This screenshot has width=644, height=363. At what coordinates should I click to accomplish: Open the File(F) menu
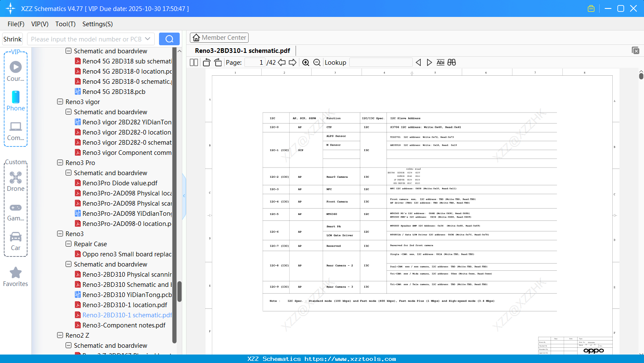pos(16,24)
